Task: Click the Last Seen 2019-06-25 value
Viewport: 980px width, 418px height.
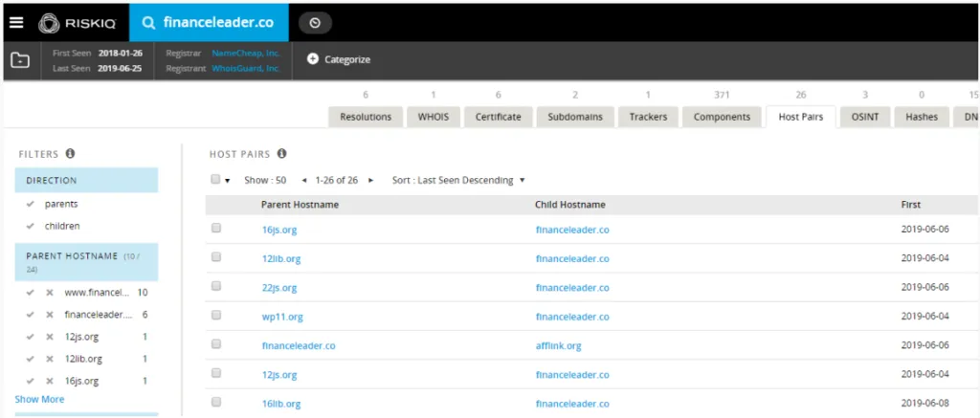Action: coord(120,68)
